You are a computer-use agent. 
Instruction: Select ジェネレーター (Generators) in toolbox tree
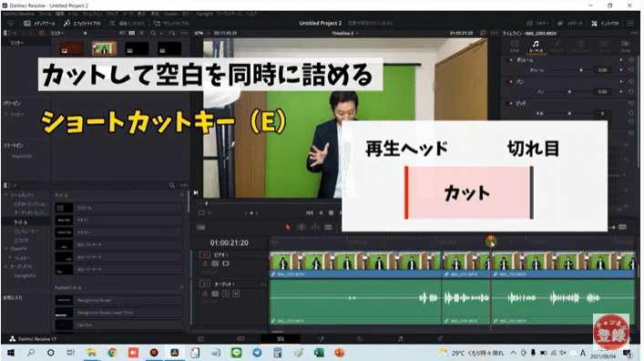(26, 231)
